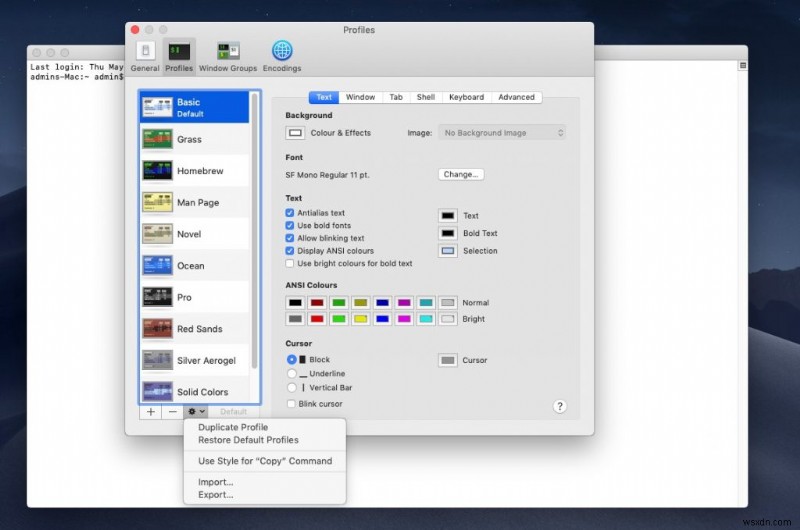The width and height of the screenshot is (800, 530).
Task: Click the Normal cyan ANSI swatch
Action: pyautogui.click(x=426, y=303)
